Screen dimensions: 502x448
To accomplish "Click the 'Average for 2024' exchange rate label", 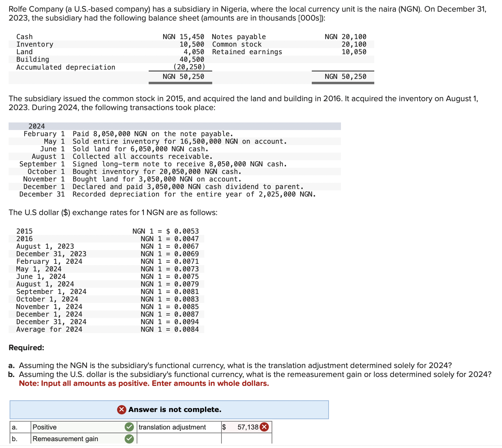I will point(49,329).
